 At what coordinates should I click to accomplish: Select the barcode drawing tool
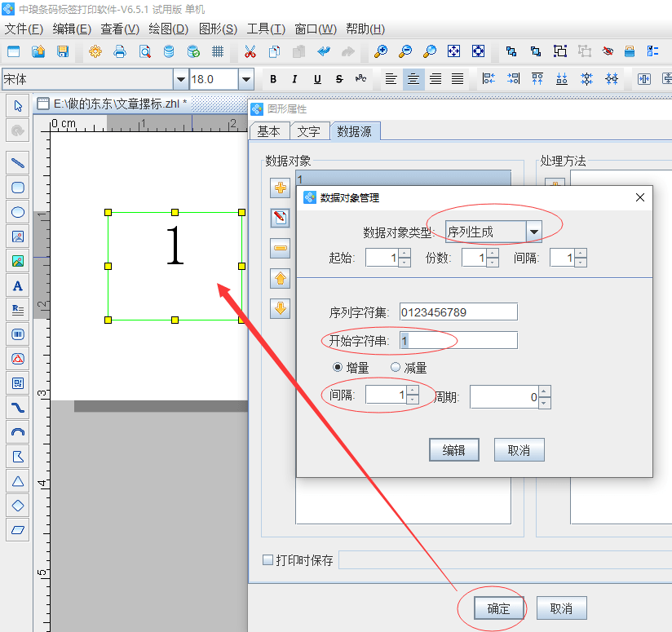pyautogui.click(x=18, y=334)
